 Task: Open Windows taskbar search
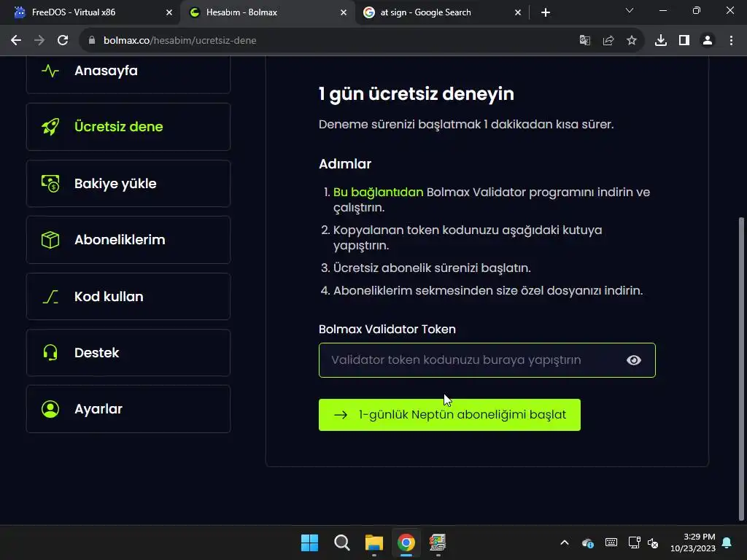tap(341, 542)
